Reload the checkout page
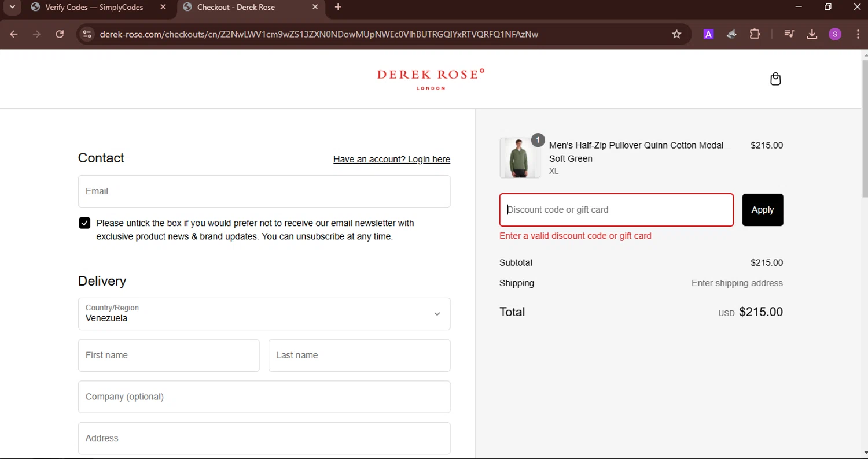 pyautogui.click(x=59, y=34)
